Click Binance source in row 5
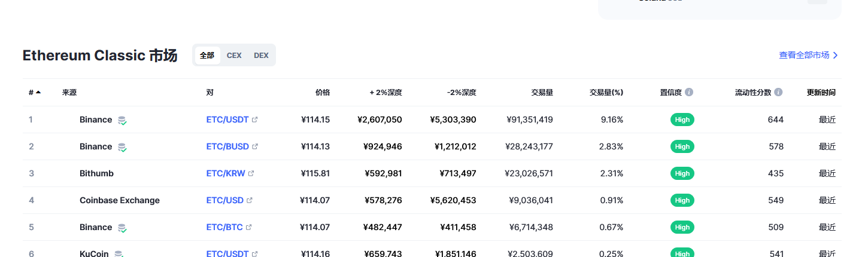The height and width of the screenshot is (257, 868). (x=96, y=227)
